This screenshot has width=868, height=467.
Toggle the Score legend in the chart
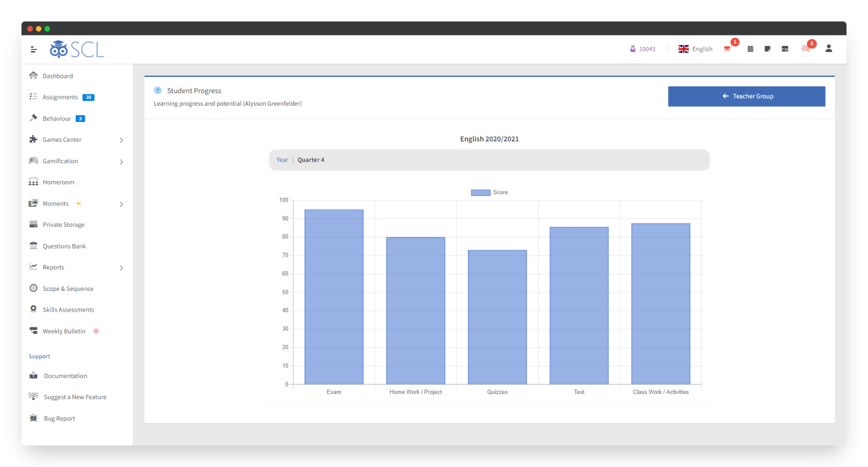(x=489, y=192)
